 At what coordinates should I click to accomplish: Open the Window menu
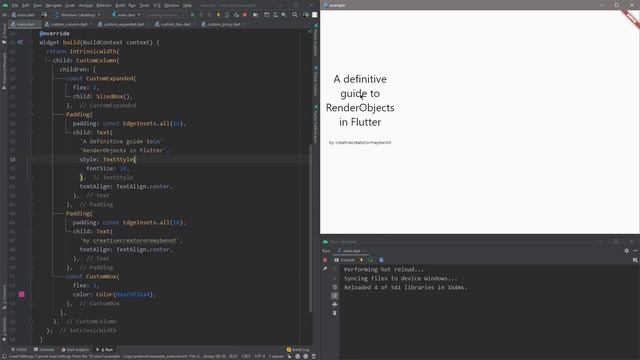click(x=171, y=5)
